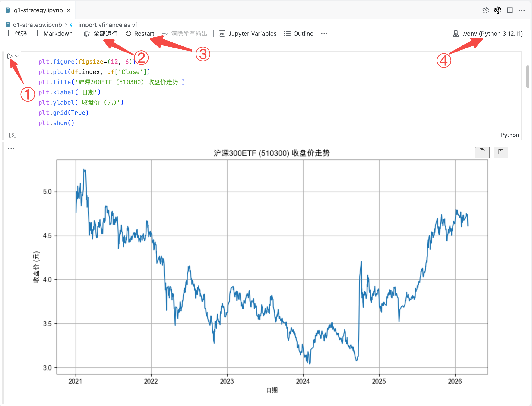
Task: Open the ChatGPT icon in title bar
Action: (x=498, y=10)
